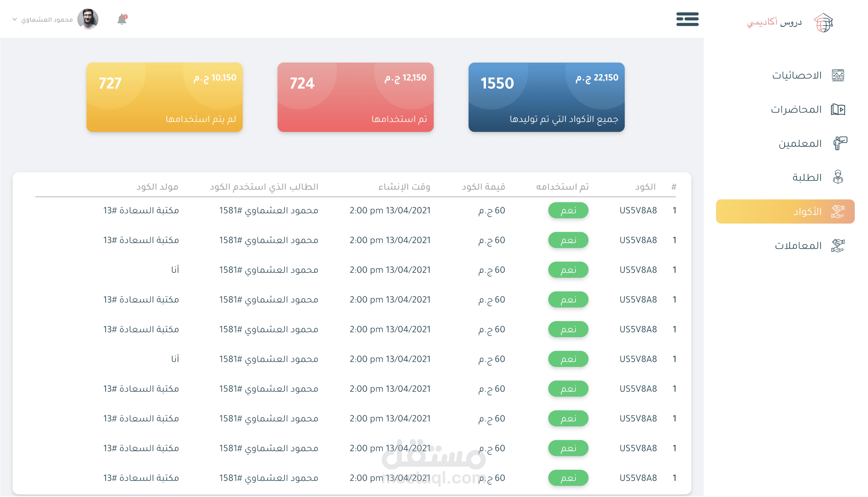This screenshot has width=868, height=497.
Task: Click أنا generator in third table row
Action: (175, 270)
